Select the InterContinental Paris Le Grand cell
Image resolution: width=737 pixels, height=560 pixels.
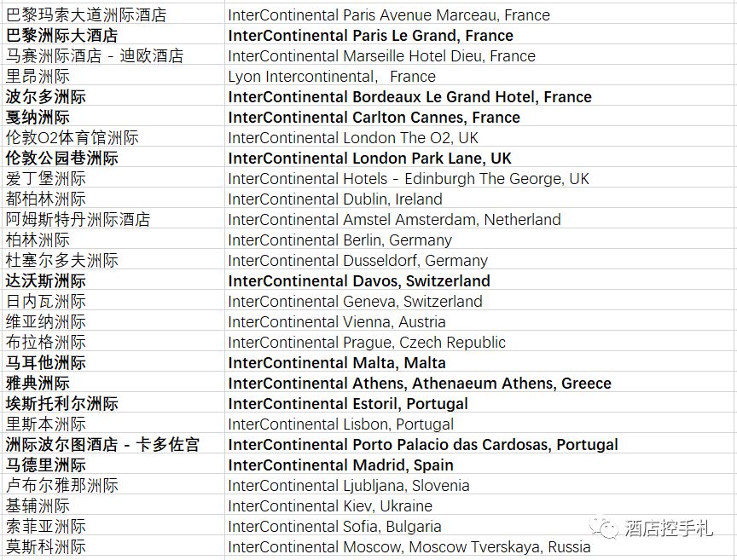click(x=370, y=36)
